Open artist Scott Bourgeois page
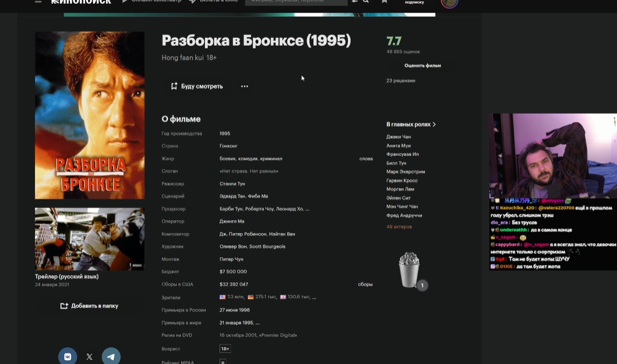Viewport: 617px width, 364px height. click(x=268, y=246)
